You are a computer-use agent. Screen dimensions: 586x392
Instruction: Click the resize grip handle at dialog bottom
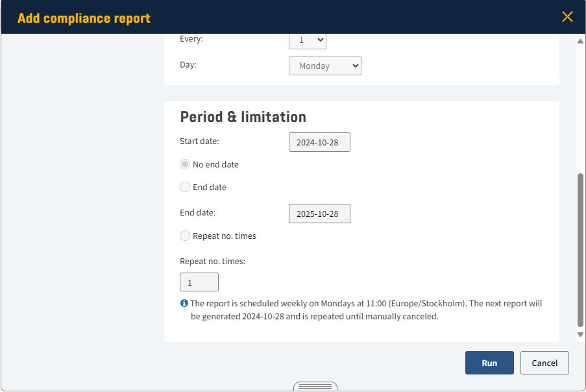[315, 386]
